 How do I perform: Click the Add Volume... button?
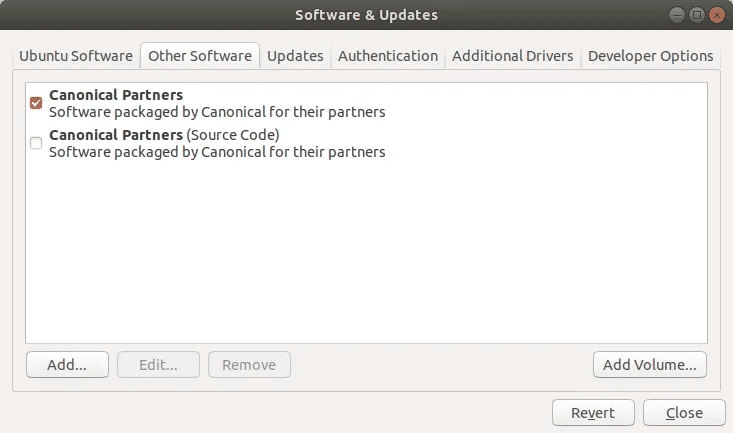(650, 365)
